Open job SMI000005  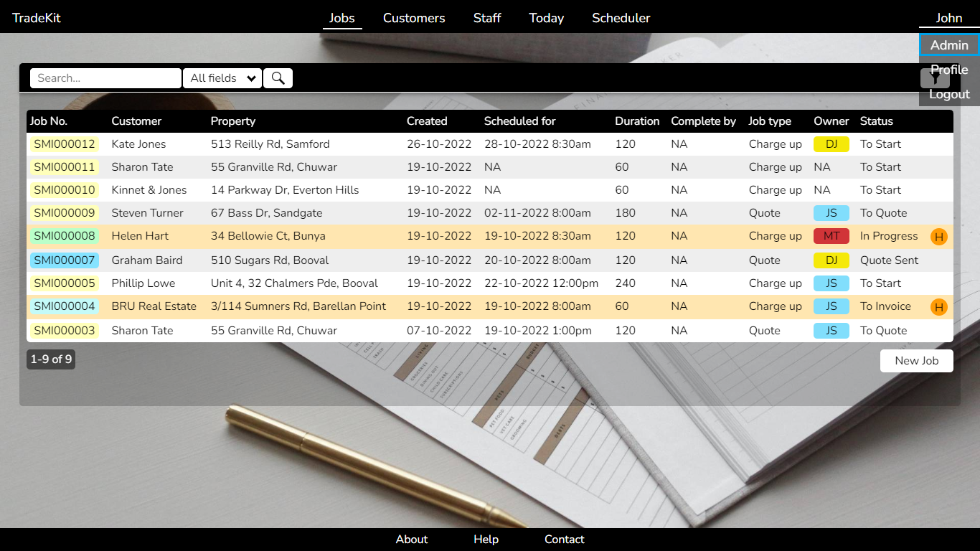[x=65, y=283]
